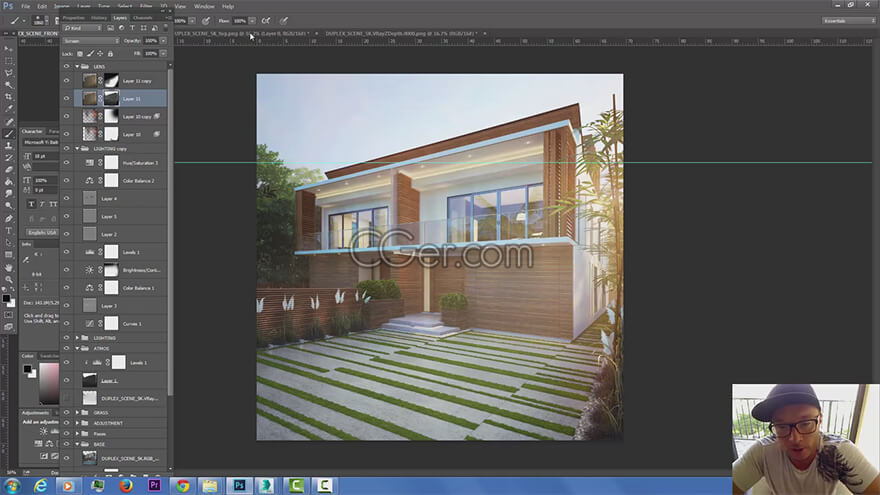
Task: Toggle visibility of selected Layer 11
Action: click(66, 98)
